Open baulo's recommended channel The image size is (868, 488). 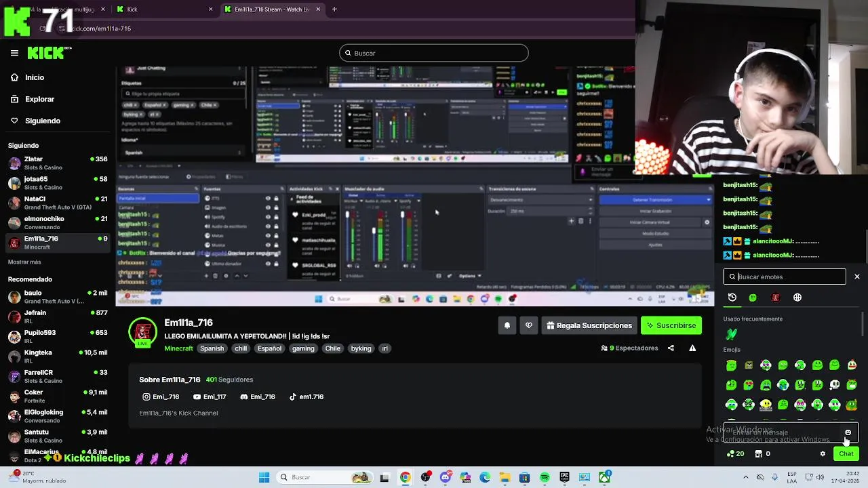click(58, 297)
